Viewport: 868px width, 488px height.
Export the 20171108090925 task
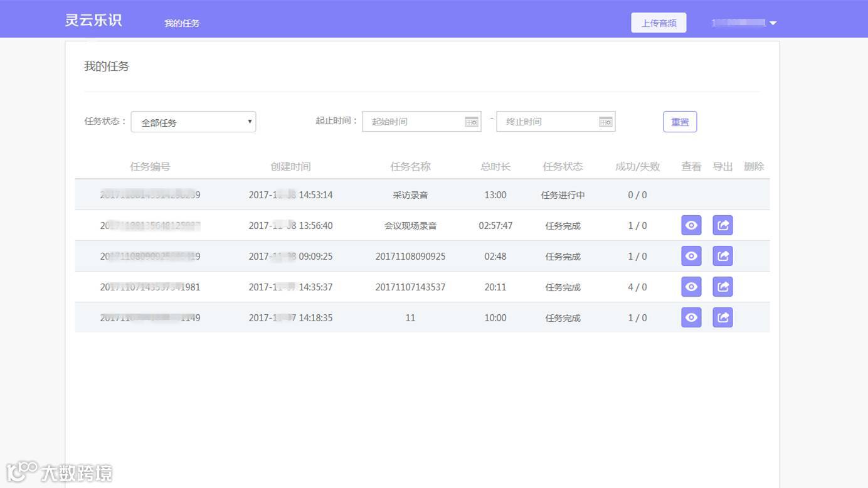722,256
